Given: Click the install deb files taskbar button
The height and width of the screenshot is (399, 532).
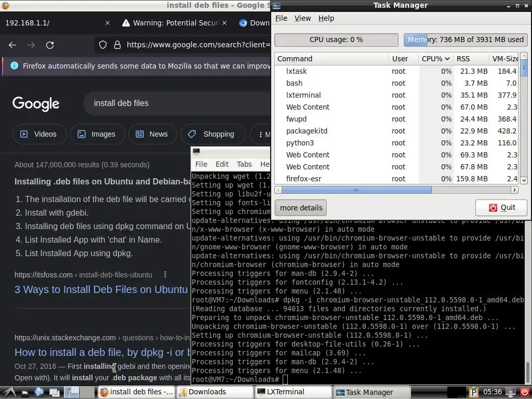Looking at the screenshot, I should coord(137,392).
